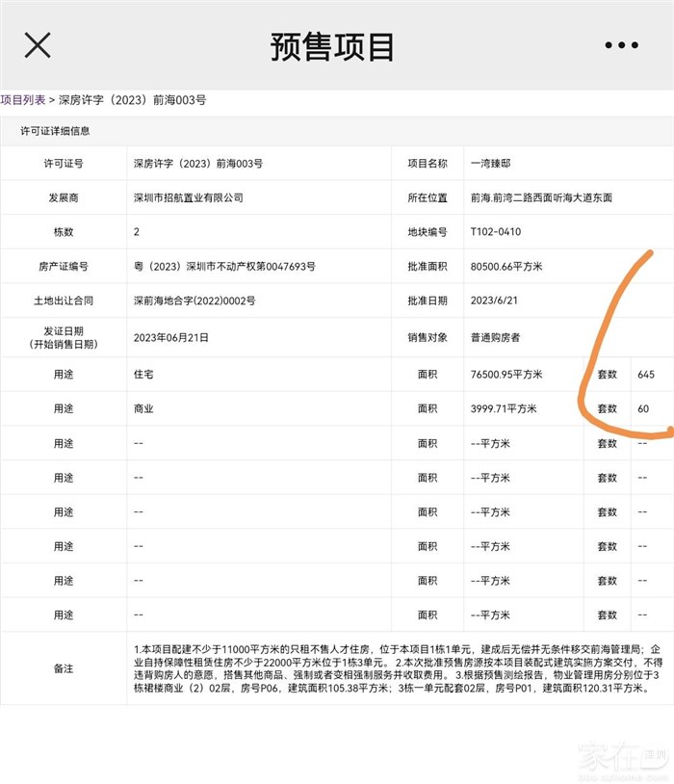Go back to 项目列表 via breadcrumb
Image resolution: width=674 pixels, height=784 pixels.
pyautogui.click(x=22, y=99)
